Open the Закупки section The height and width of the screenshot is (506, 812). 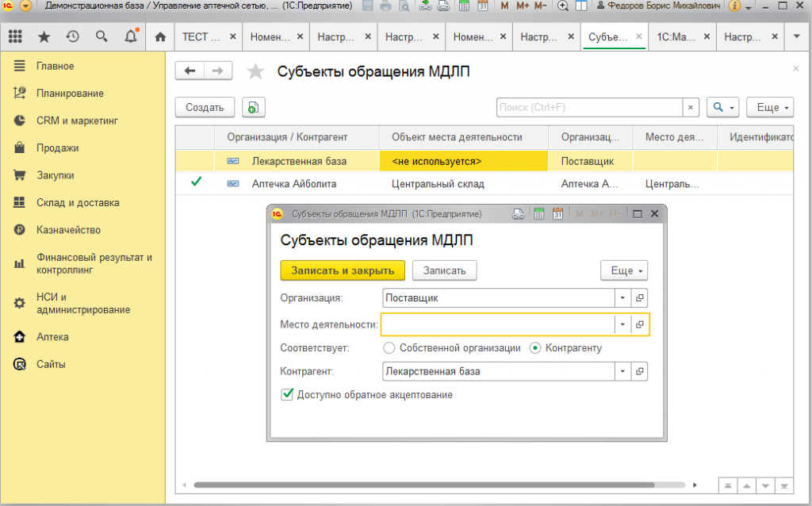tap(55, 175)
